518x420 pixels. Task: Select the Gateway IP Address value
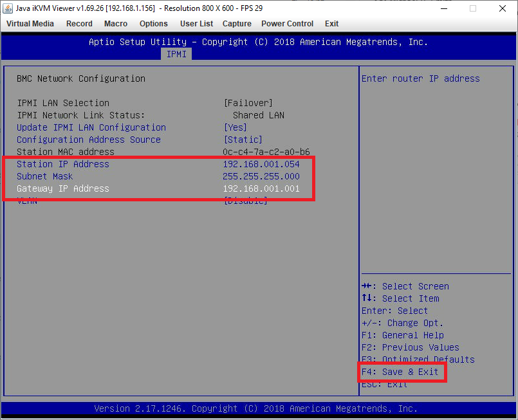[x=261, y=188]
